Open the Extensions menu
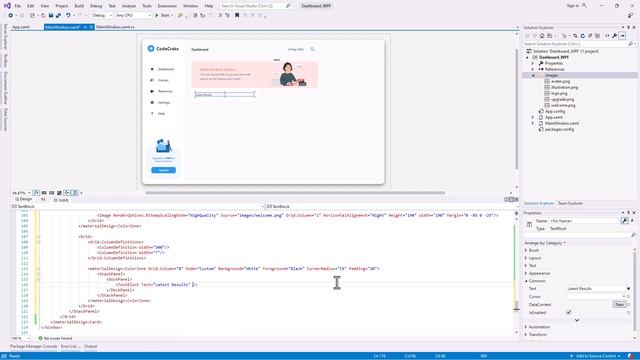 tap(167, 6)
